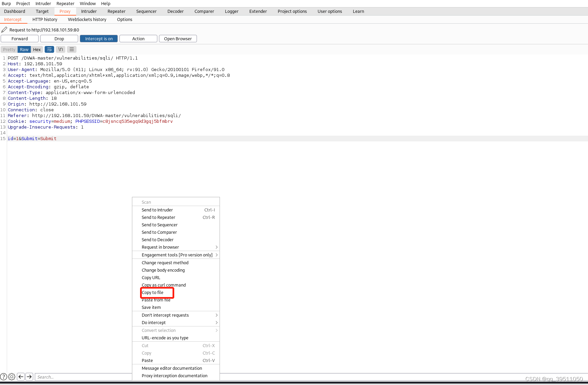Open the Repeater menu in menu bar

65,3
